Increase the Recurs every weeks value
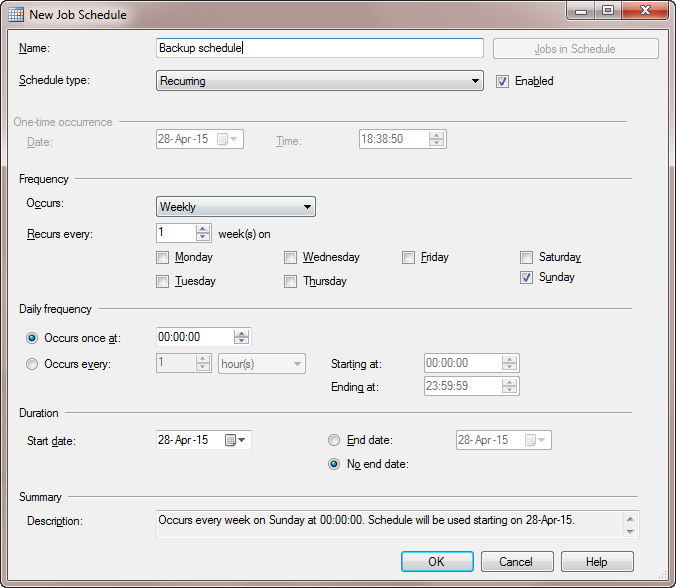 pyautogui.click(x=203, y=229)
